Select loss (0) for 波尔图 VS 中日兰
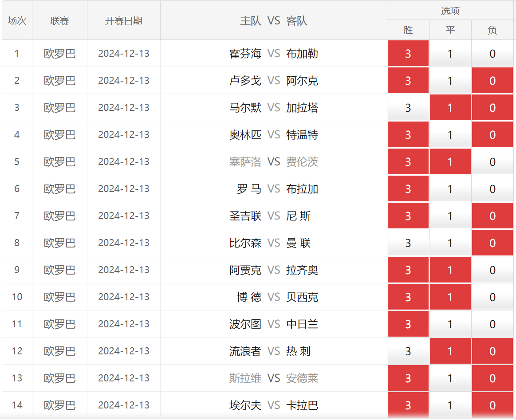Viewport: 516px width, 420px height. (x=492, y=324)
